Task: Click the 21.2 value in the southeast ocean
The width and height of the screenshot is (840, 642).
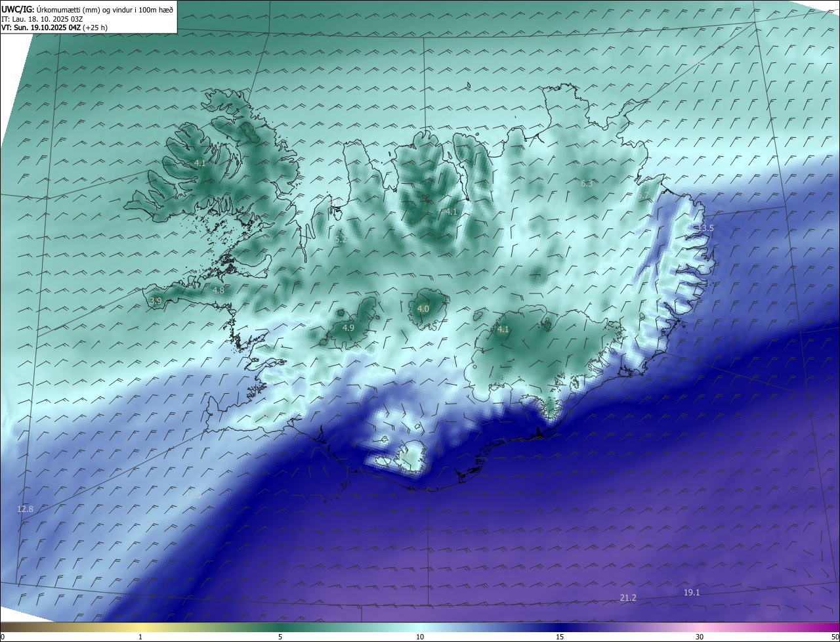Action: click(x=628, y=597)
